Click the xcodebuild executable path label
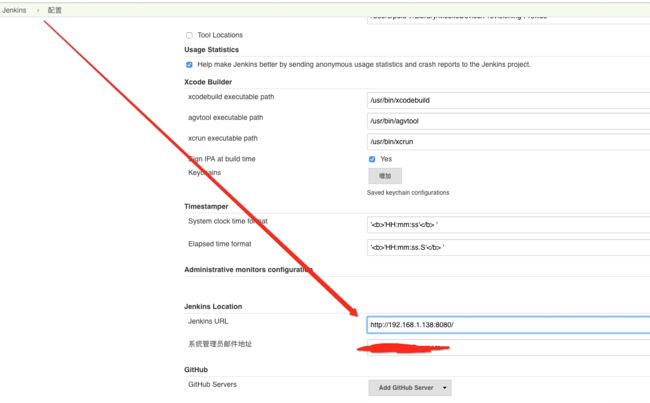This screenshot has height=403, width=650. pos(231,97)
